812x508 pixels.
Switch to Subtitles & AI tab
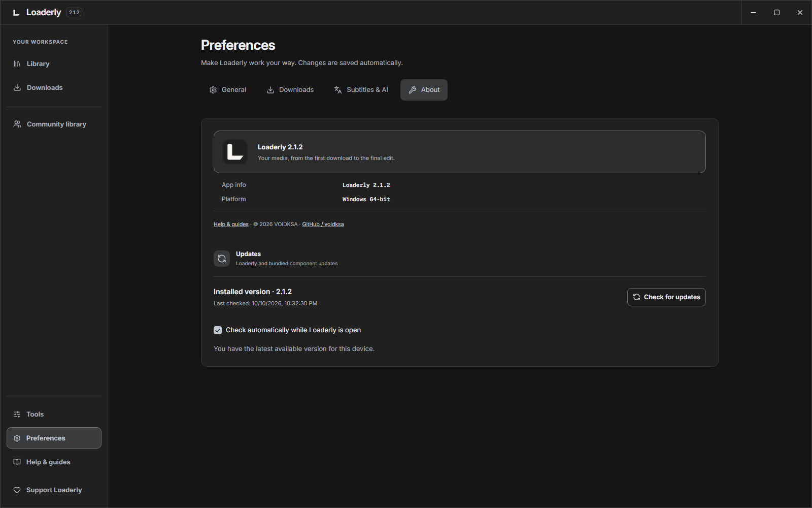coord(361,90)
